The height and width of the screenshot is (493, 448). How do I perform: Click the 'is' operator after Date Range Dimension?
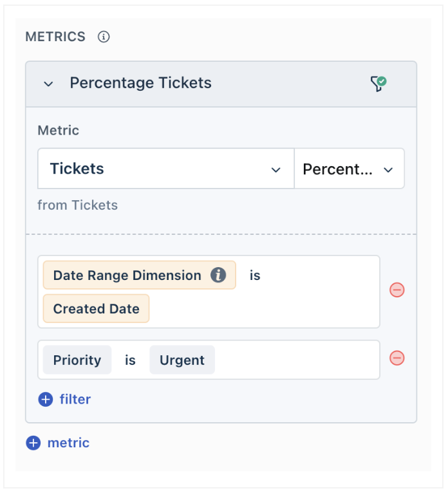point(255,275)
